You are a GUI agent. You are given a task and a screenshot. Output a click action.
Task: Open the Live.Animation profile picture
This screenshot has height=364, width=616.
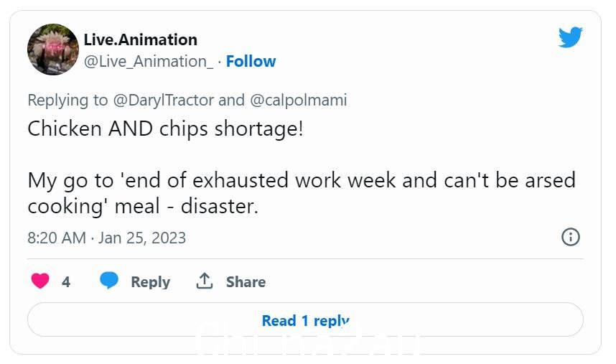coord(53,50)
